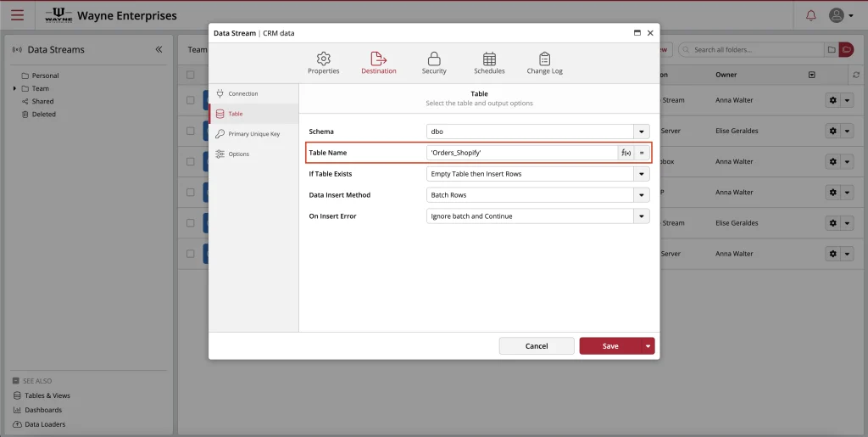
Task: Click gear icon in fourth table row
Action: (x=832, y=192)
